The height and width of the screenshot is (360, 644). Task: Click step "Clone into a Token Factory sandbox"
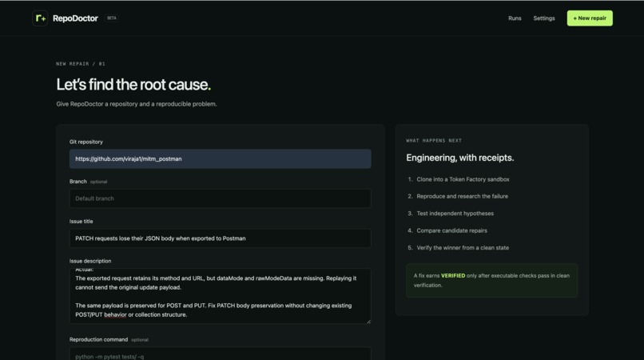click(463, 179)
